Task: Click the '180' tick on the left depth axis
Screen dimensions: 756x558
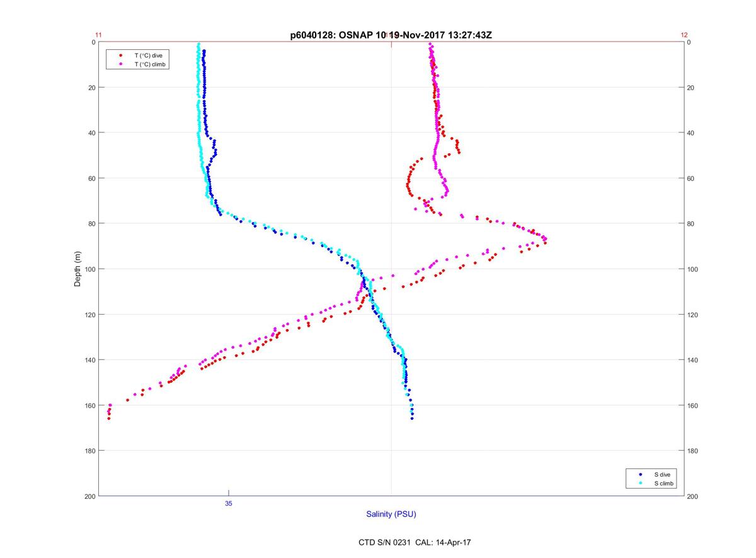Action: [x=89, y=451]
